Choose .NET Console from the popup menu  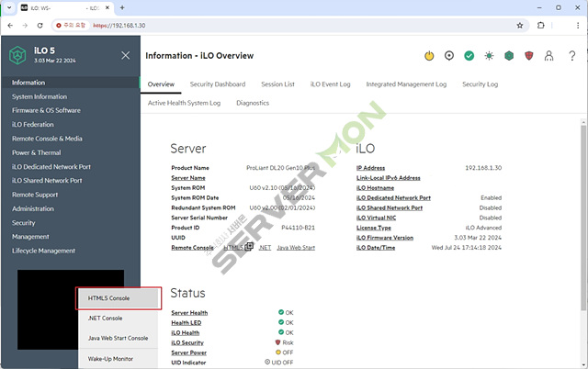tap(119, 318)
